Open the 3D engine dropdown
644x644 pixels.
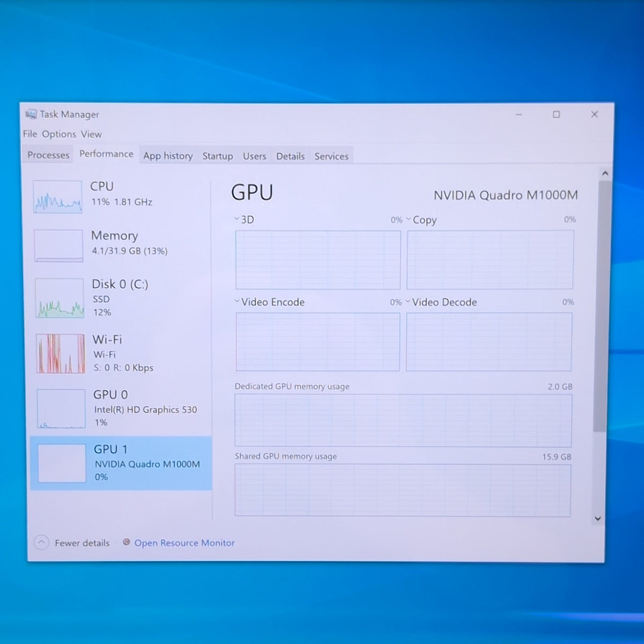coord(237,218)
